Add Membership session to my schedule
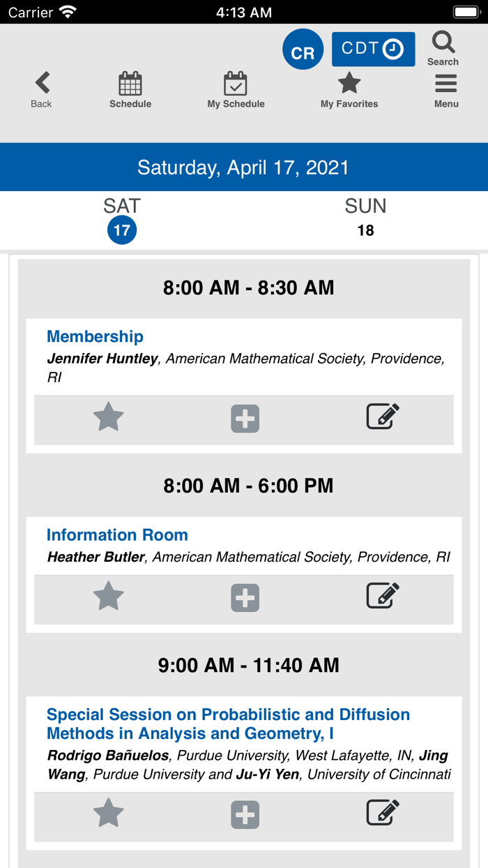Image resolution: width=488 pixels, height=868 pixels. tap(245, 419)
